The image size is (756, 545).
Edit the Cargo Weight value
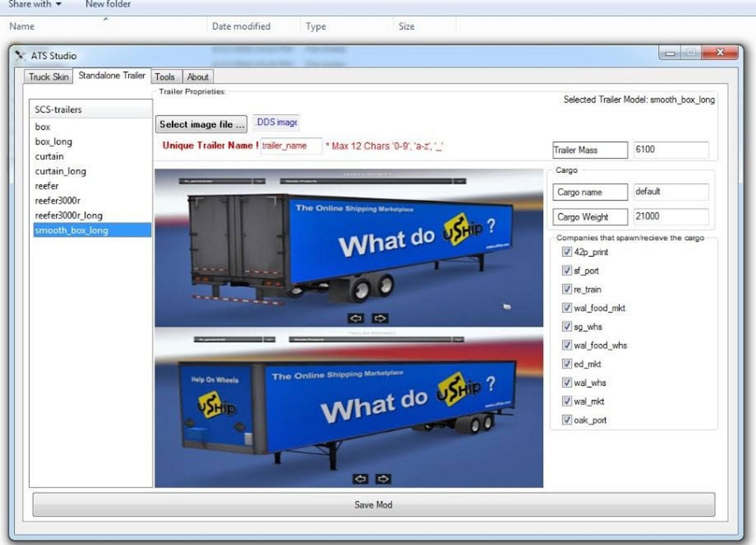(671, 217)
